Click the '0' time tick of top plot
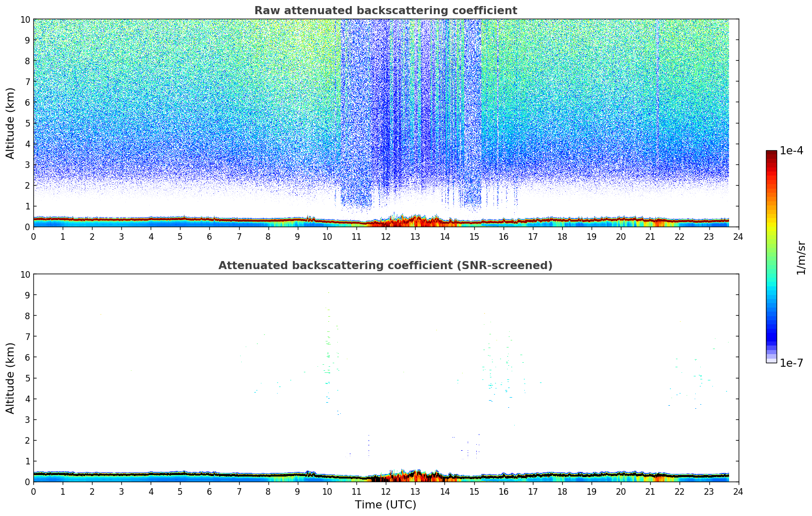This screenshot has height=516, width=812. [34, 237]
